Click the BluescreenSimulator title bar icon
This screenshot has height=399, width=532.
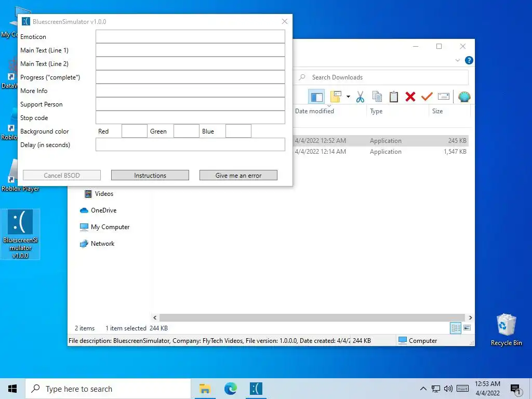click(x=26, y=21)
